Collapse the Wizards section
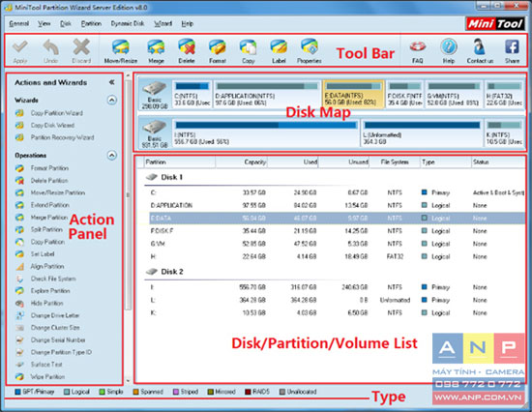532x412 pixels. tap(112, 100)
